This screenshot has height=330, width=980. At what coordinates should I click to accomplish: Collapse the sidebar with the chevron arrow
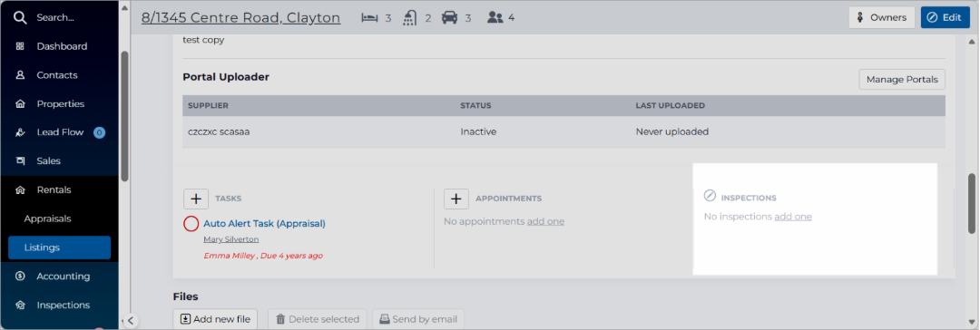coord(130,321)
